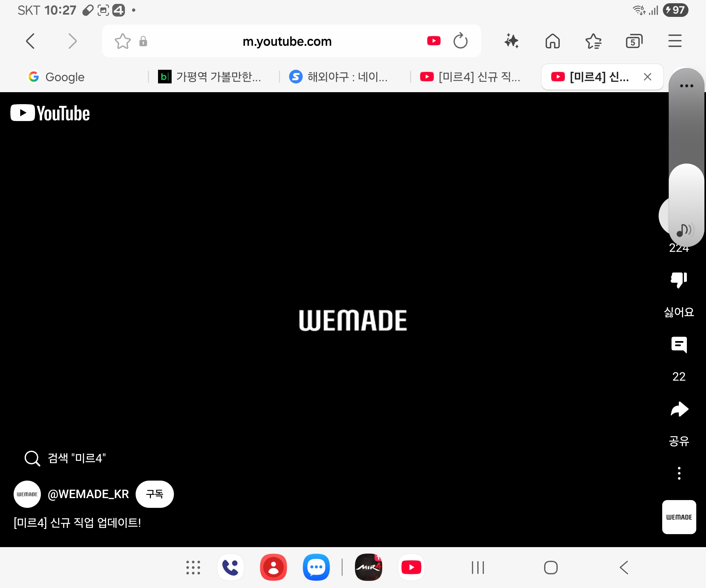Viewport: 706px width, 588px height.
Task: Click the dislike thumbs-down icon
Action: click(x=678, y=280)
